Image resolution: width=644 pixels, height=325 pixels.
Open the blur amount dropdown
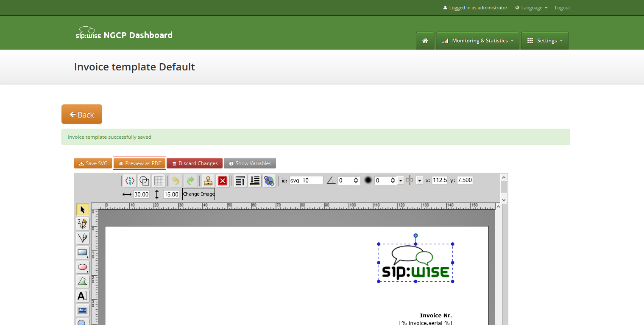click(x=400, y=180)
